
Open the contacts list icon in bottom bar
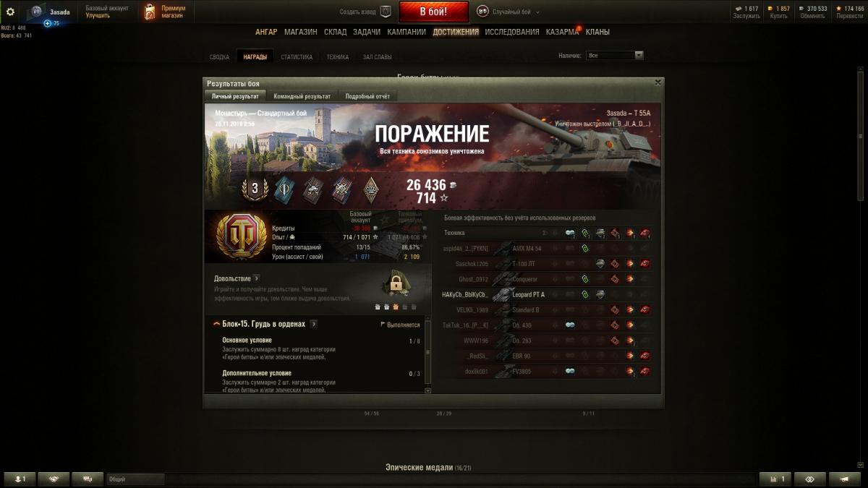20,479
